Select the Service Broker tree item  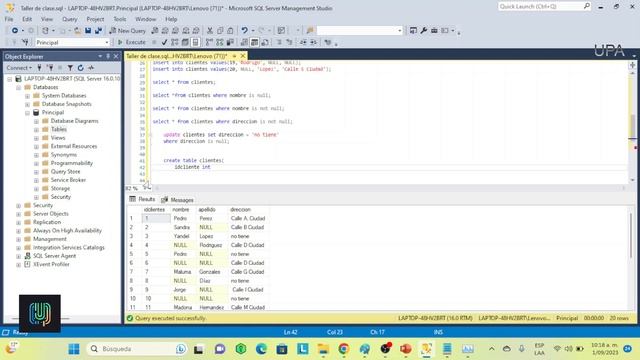pyautogui.click(x=68, y=180)
